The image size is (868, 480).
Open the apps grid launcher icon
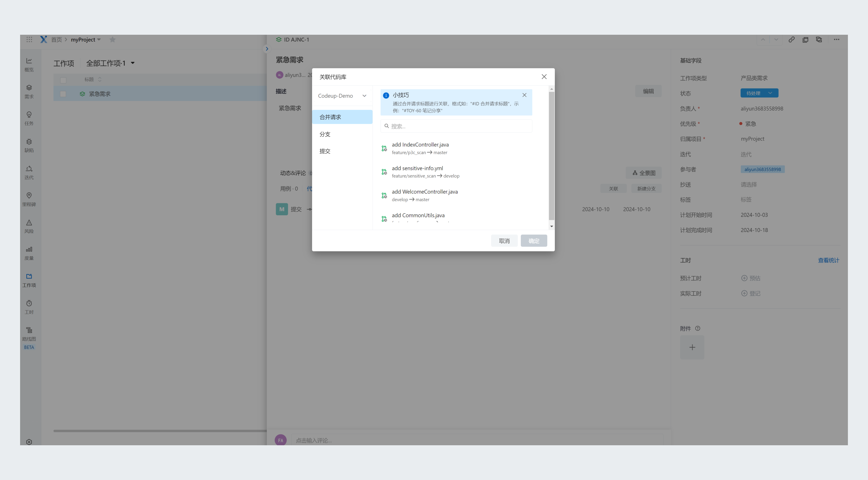(x=29, y=40)
